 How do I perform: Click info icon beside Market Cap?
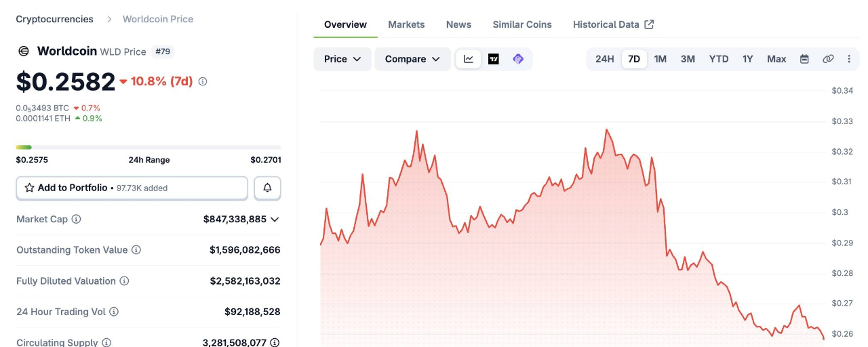[x=77, y=219]
